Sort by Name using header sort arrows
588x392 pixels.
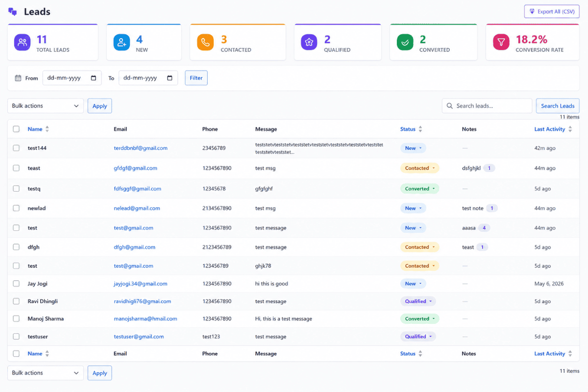pyautogui.click(x=47, y=129)
